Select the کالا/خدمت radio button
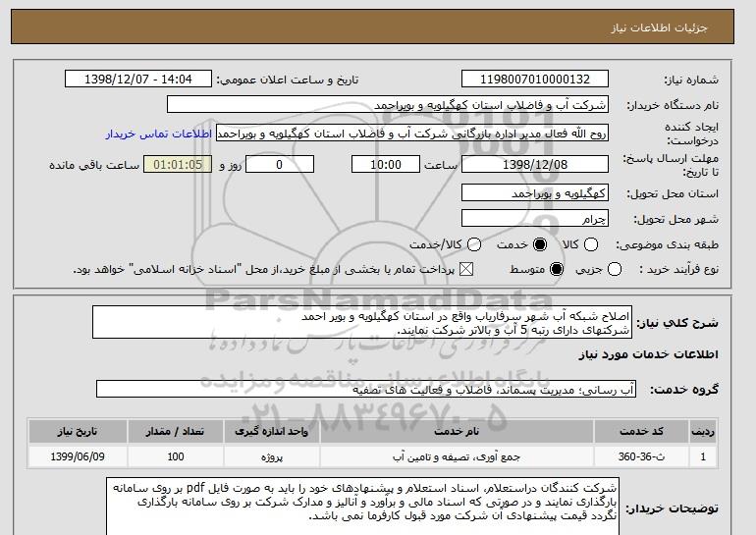The image size is (756, 535). pos(474,244)
